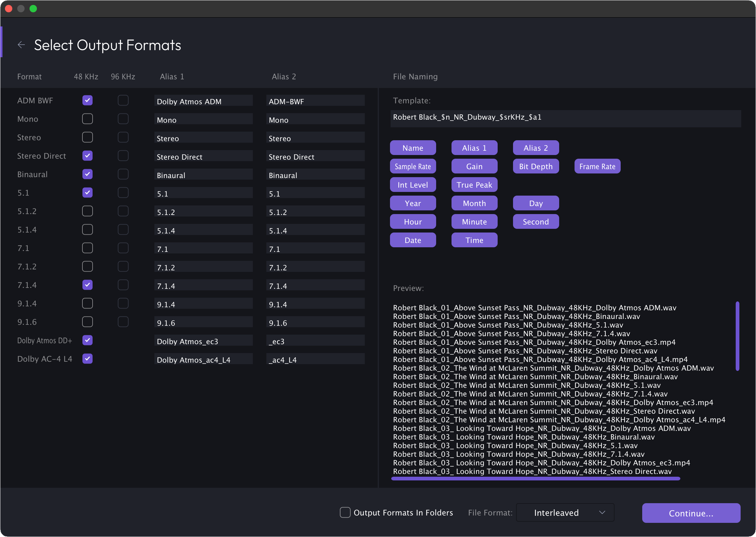This screenshot has width=756, height=537.
Task: Edit the file naming Template field
Action: tap(566, 118)
